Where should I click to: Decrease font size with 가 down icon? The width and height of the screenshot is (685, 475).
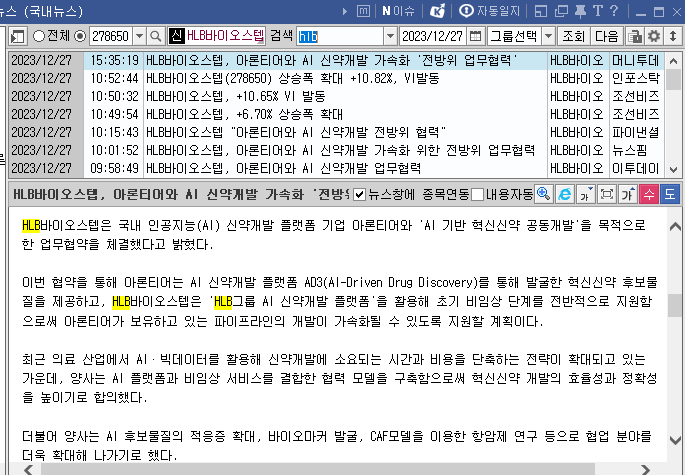coord(585,194)
